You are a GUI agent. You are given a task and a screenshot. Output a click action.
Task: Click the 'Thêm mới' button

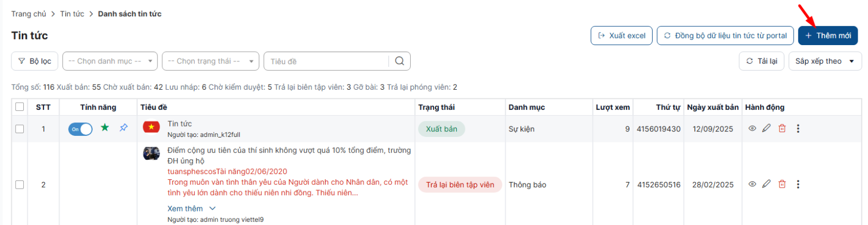(x=827, y=35)
